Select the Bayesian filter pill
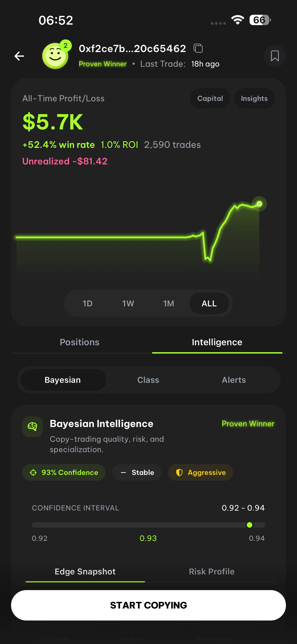This screenshot has height=644, width=297. (x=62, y=380)
